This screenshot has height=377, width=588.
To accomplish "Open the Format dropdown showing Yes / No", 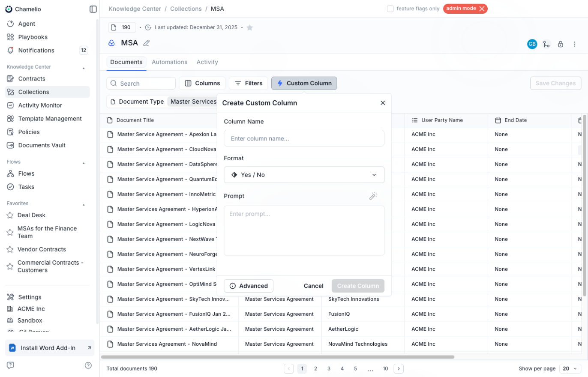I will click(304, 175).
